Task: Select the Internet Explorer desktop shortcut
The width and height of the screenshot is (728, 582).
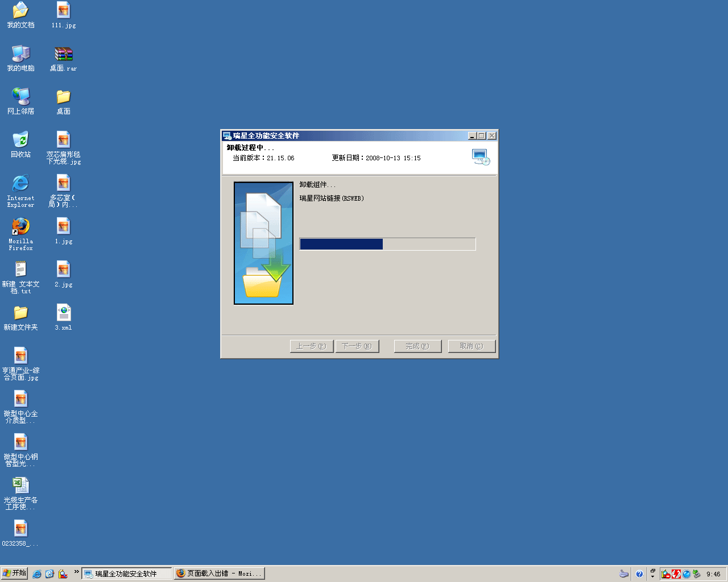Action: 20,191
